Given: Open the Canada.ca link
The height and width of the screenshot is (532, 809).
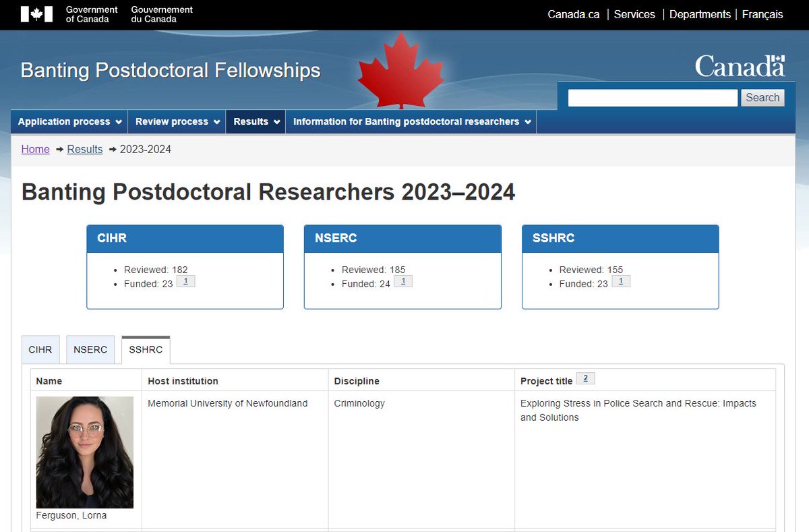Looking at the screenshot, I should coord(574,14).
